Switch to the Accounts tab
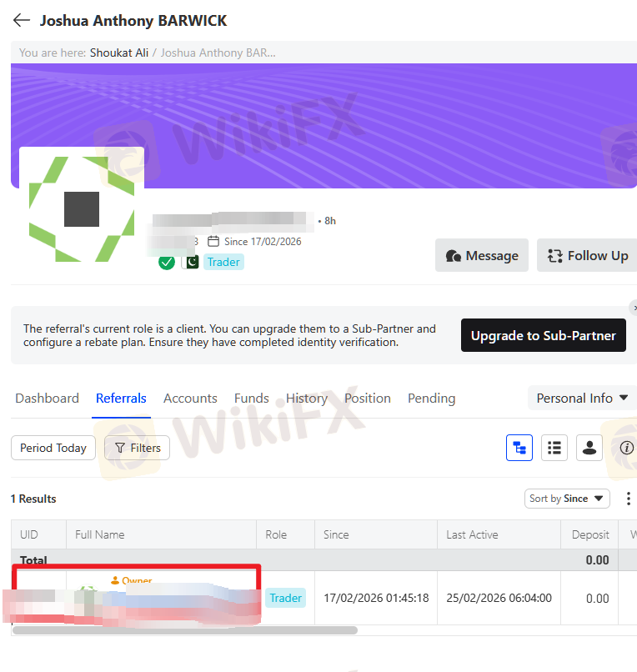Screen dimensions: 637x672 190,399
